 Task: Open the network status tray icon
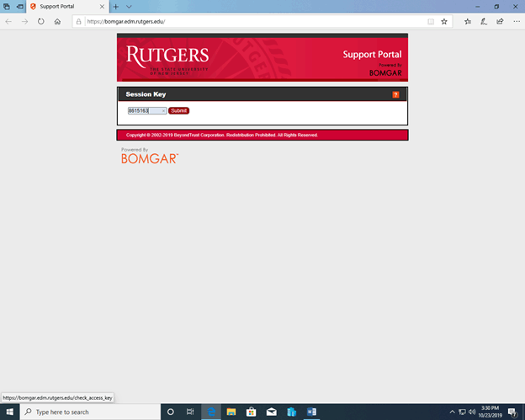tap(462, 412)
